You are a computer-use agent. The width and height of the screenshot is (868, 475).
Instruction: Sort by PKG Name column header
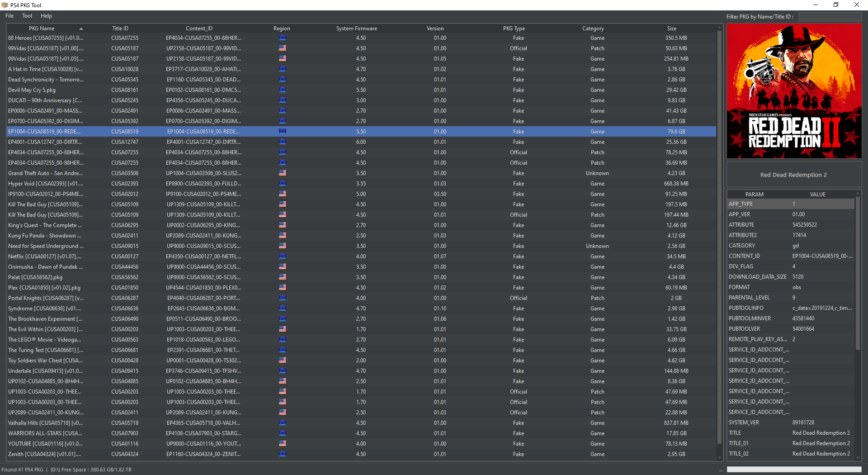[x=42, y=28]
